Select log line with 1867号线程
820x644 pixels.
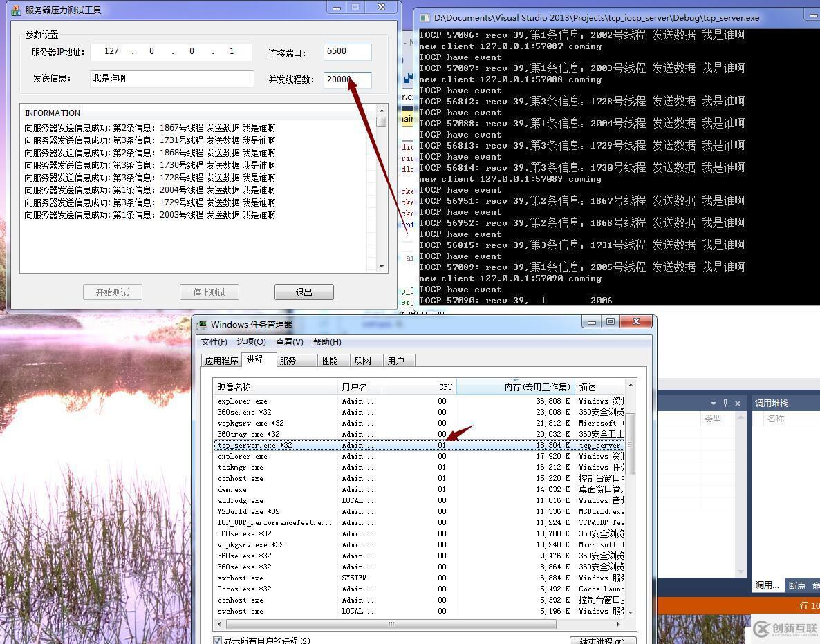click(149, 128)
